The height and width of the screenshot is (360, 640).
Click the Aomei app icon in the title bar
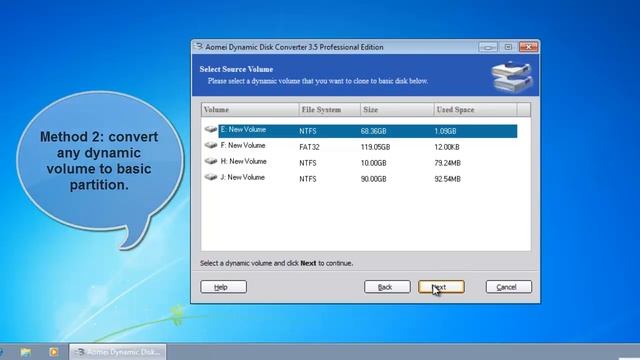coord(198,47)
